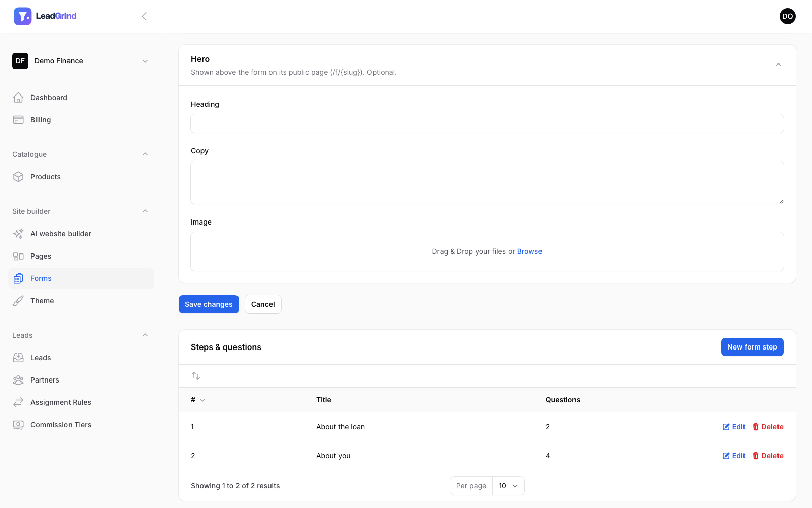Viewport: 812px width, 508px height.
Task: Open the Theme settings page
Action: [x=81, y=301]
